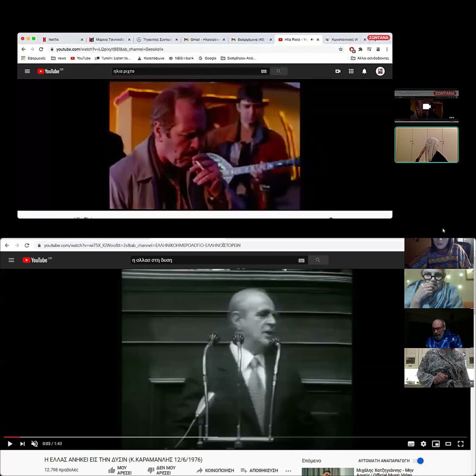Expand more actions ellipsis below video title
Viewport: 476px width, 476px height.
288,471
